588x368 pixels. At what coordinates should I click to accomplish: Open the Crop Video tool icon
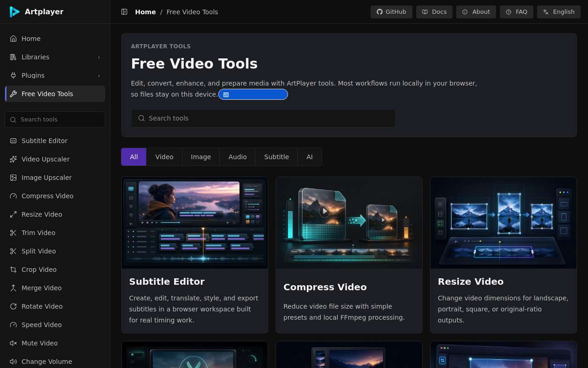(13, 270)
